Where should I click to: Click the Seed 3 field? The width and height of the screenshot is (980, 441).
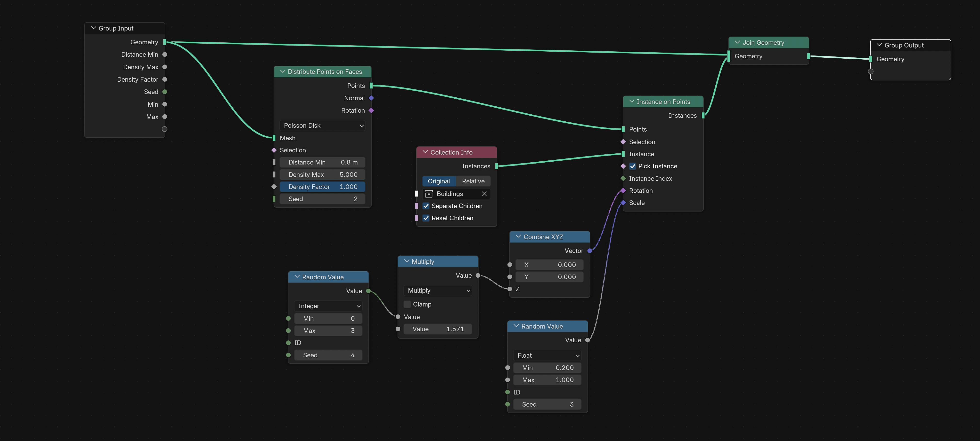coord(547,404)
